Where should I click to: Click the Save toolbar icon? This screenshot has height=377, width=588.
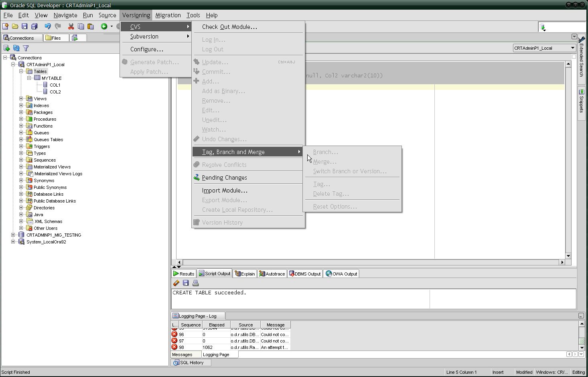[x=24, y=26]
